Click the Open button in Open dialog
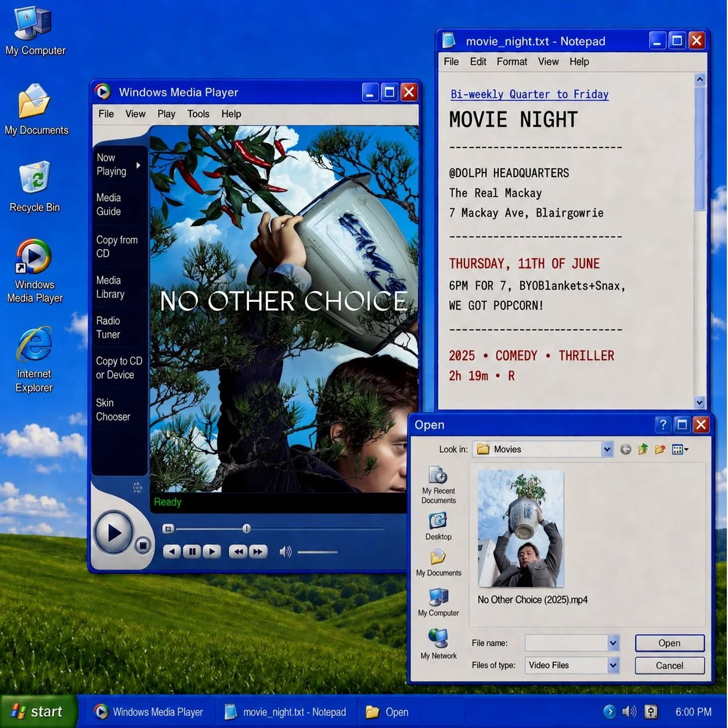 point(669,643)
